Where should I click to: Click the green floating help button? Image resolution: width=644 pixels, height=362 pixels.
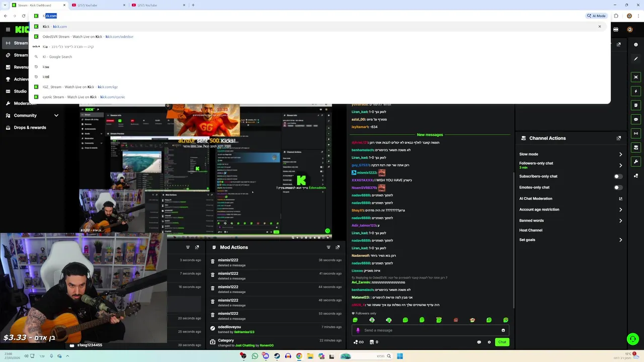[632, 339]
